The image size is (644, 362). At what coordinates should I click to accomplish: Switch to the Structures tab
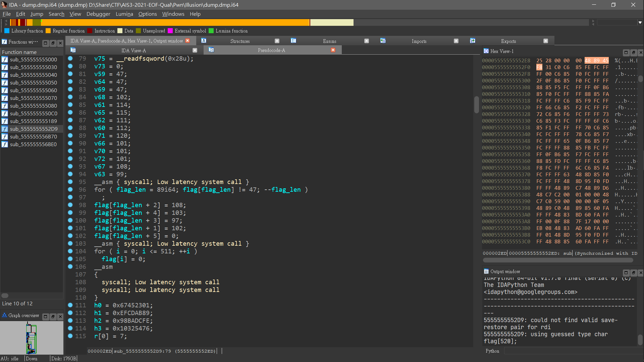240,41
